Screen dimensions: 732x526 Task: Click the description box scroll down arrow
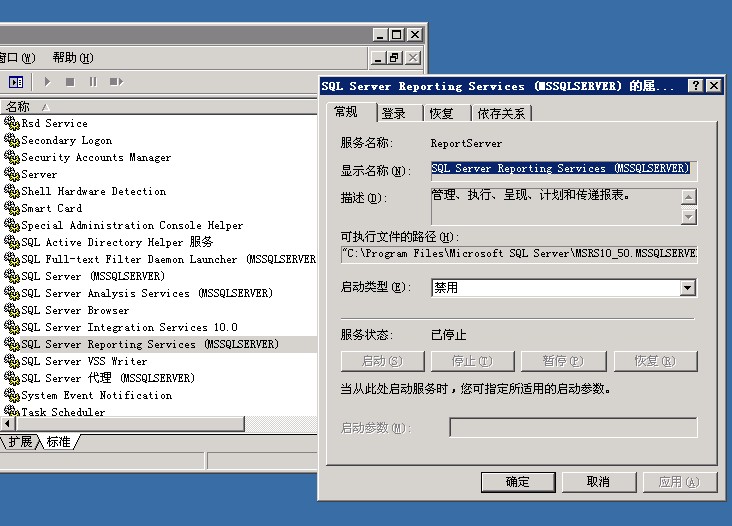689,217
